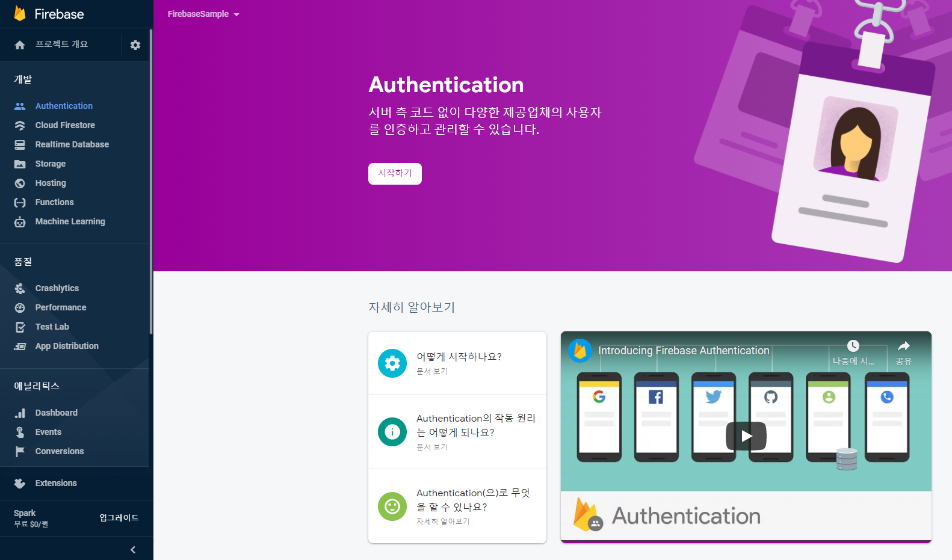This screenshot has height=560, width=952.
Task: Open project settings gear icon
Action: pyautogui.click(x=135, y=45)
